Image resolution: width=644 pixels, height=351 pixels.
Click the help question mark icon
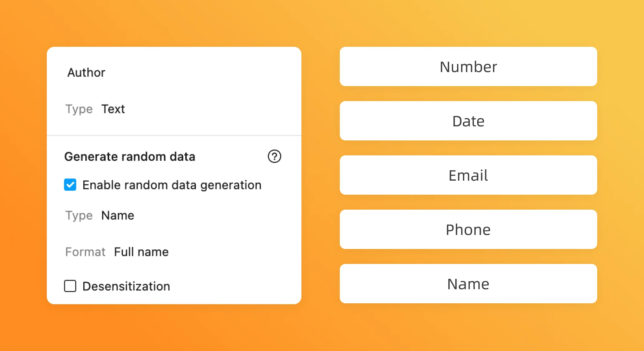click(x=274, y=156)
